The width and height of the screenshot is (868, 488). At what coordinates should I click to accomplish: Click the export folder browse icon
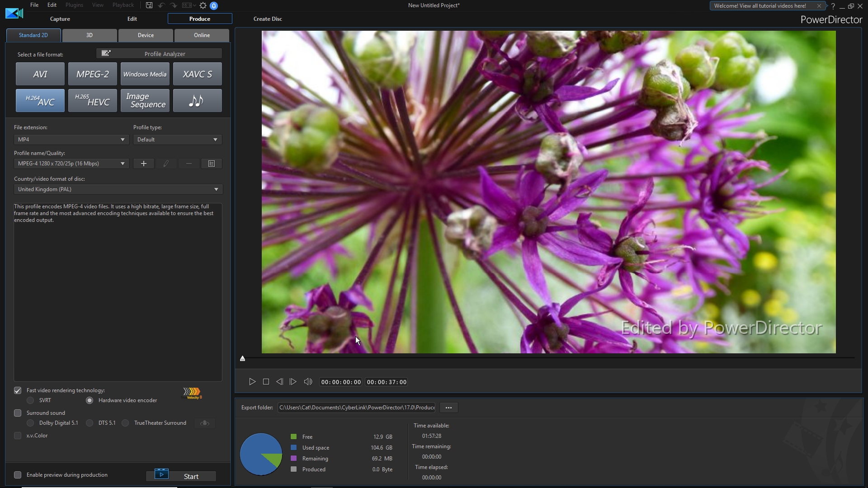pos(448,407)
